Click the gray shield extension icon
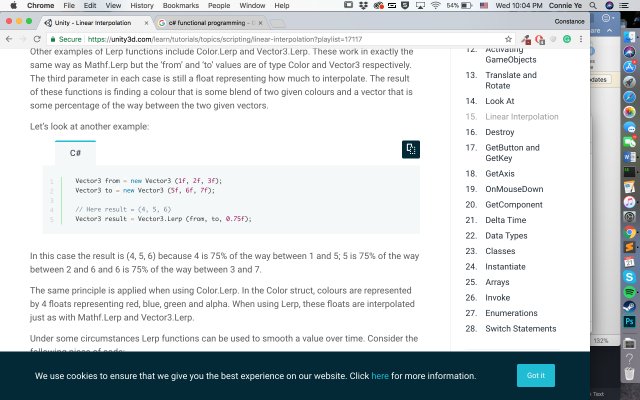Screen dimensions: 640x400 (553, 39)
